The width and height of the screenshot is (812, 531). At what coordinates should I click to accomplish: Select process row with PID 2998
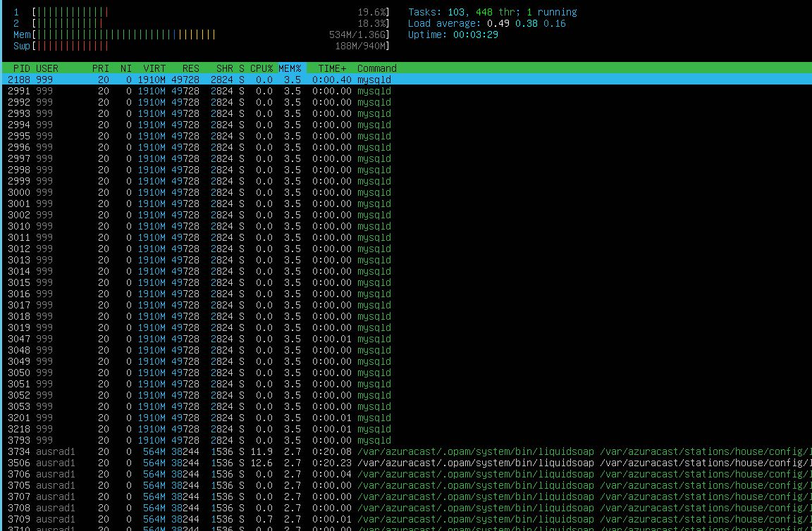(x=406, y=170)
